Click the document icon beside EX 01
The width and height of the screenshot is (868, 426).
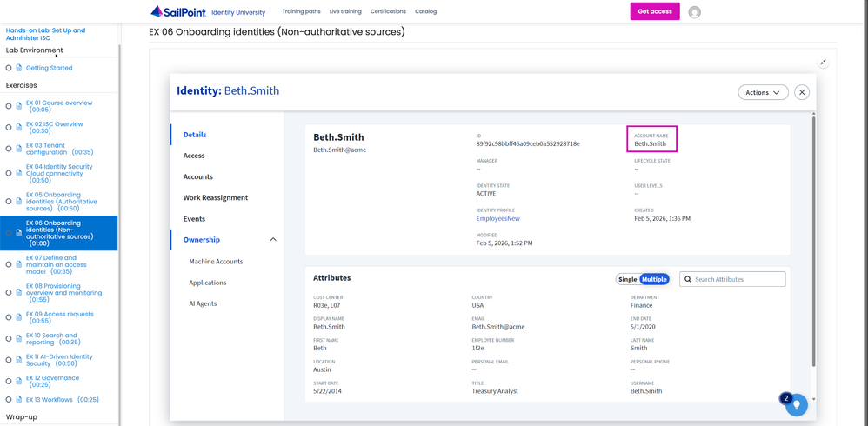point(18,106)
